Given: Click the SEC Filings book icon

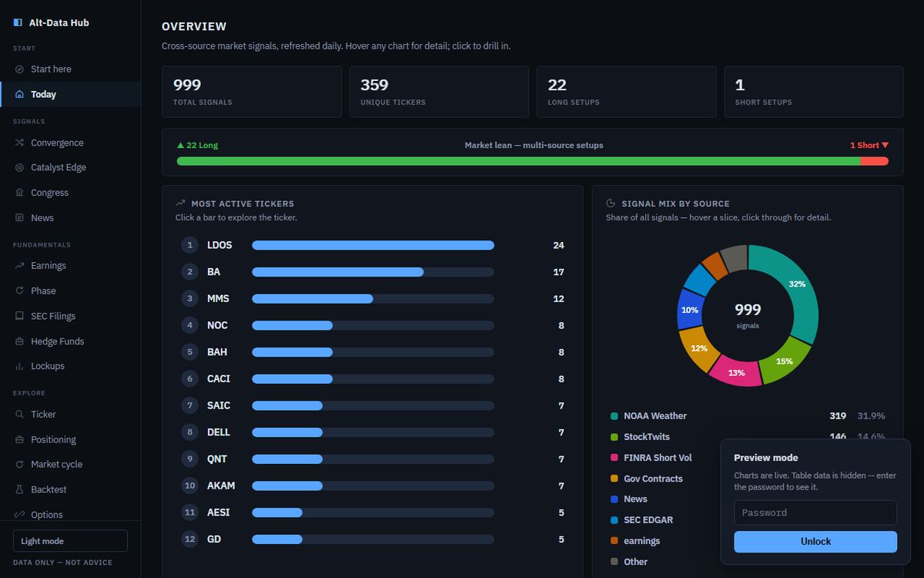Looking at the screenshot, I should (19, 316).
